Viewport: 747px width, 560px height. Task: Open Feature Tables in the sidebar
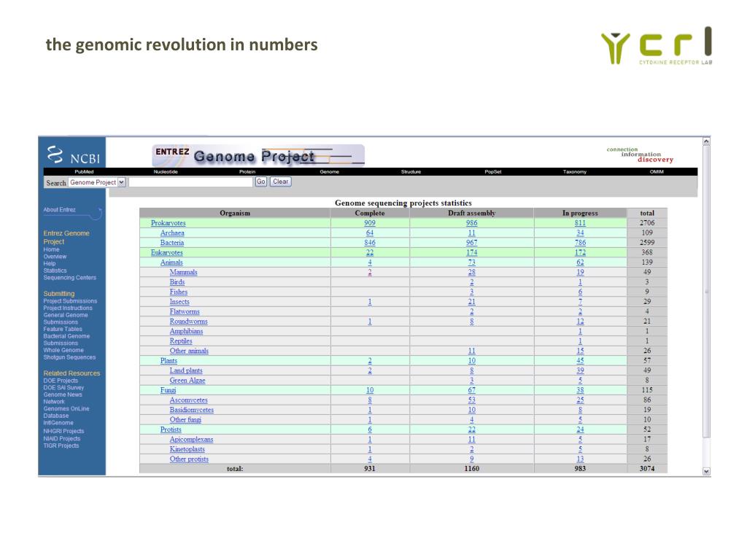[x=63, y=329]
